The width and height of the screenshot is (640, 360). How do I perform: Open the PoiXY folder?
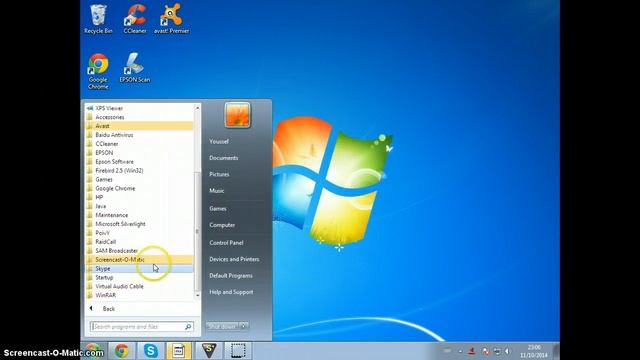tap(139, 233)
